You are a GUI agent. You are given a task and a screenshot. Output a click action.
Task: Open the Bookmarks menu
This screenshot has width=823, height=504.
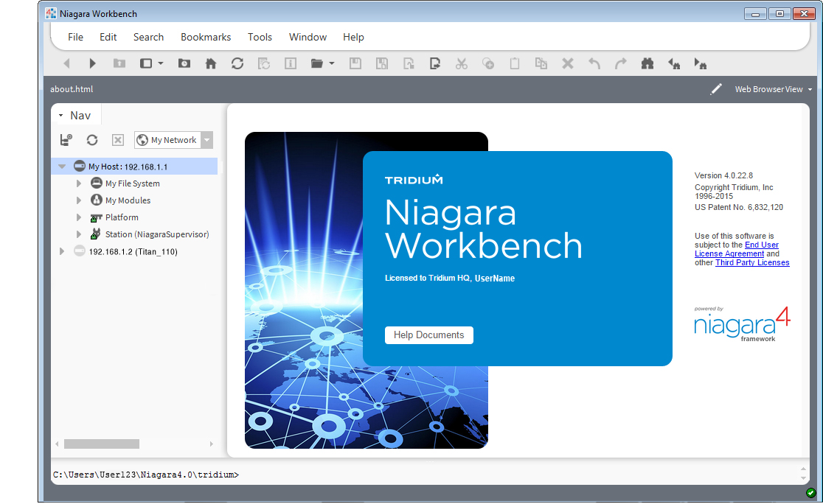pyautogui.click(x=206, y=37)
